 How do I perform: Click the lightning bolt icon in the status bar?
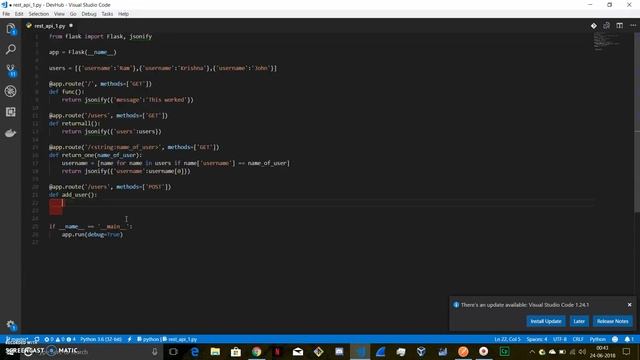pyautogui.click(x=129, y=339)
